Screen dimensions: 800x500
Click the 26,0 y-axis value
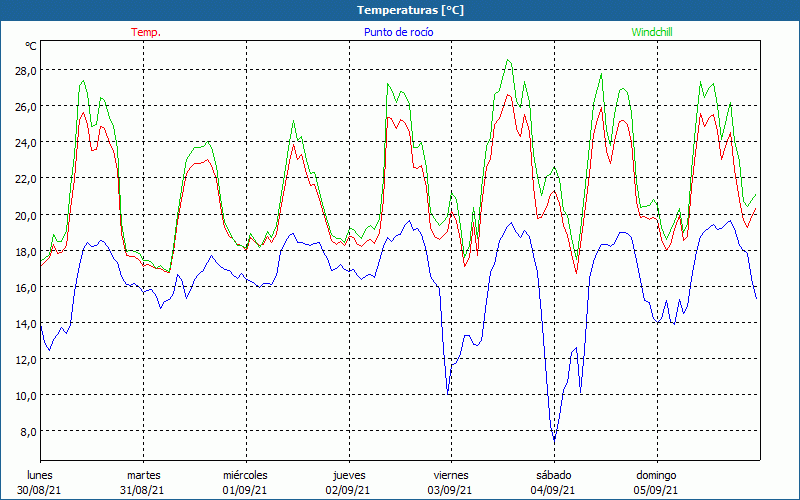click(x=26, y=107)
